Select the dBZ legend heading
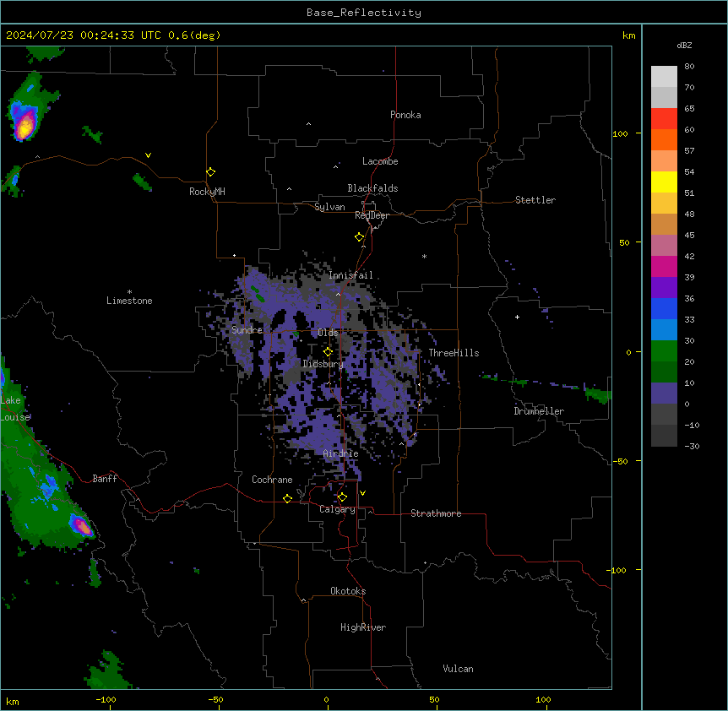728x711 pixels. point(684,45)
